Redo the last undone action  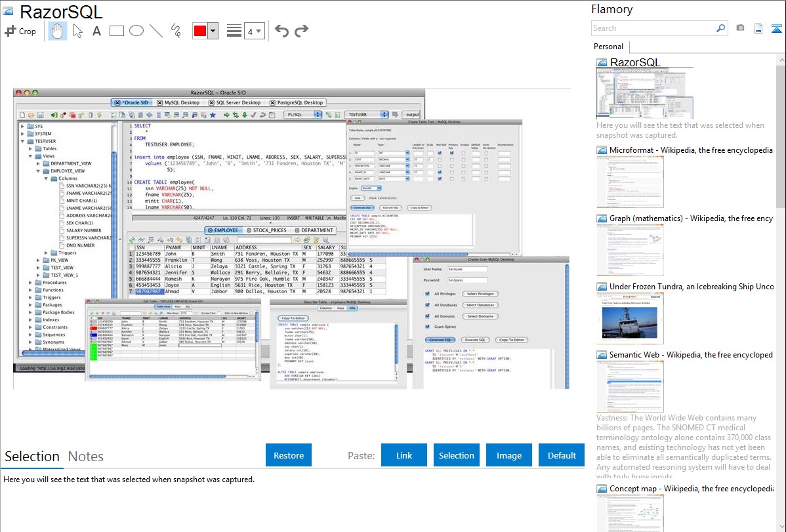click(301, 31)
